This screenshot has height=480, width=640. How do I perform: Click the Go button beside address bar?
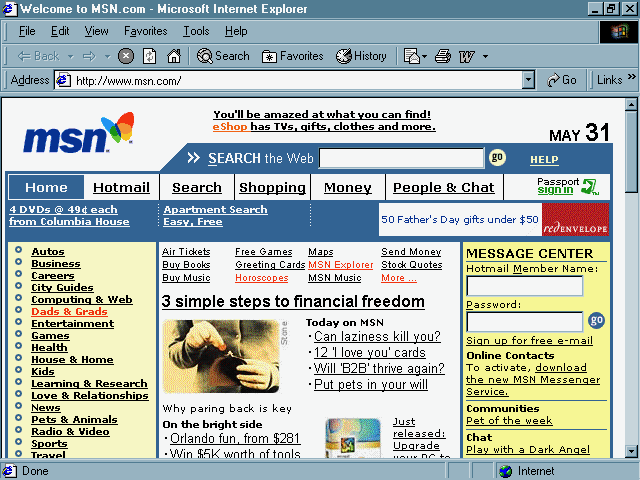click(562, 80)
